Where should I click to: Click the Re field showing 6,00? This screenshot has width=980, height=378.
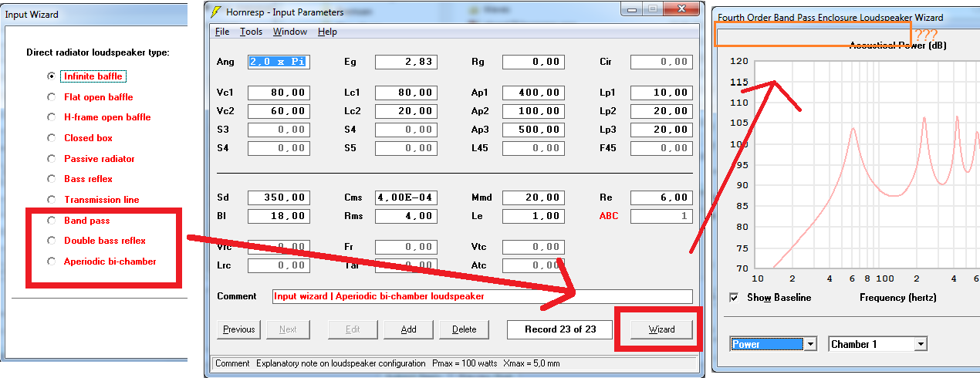[661, 197]
